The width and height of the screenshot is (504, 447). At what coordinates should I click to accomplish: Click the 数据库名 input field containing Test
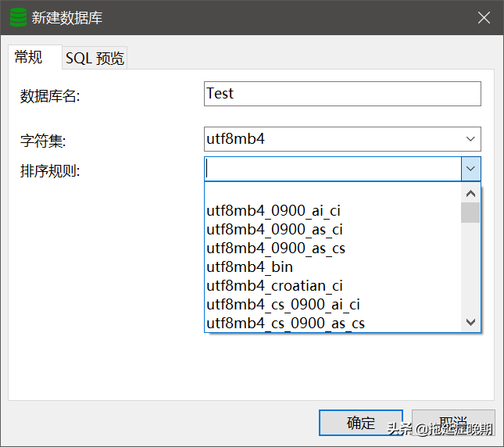click(342, 94)
